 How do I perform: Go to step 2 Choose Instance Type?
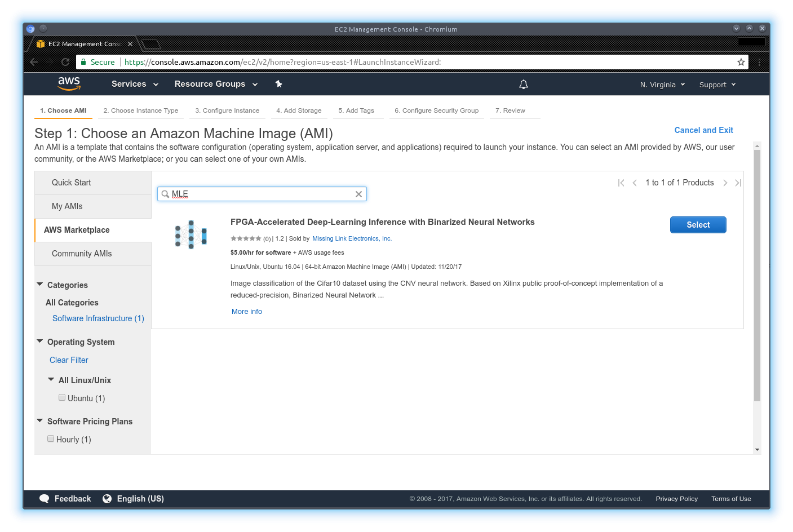pyautogui.click(x=140, y=110)
